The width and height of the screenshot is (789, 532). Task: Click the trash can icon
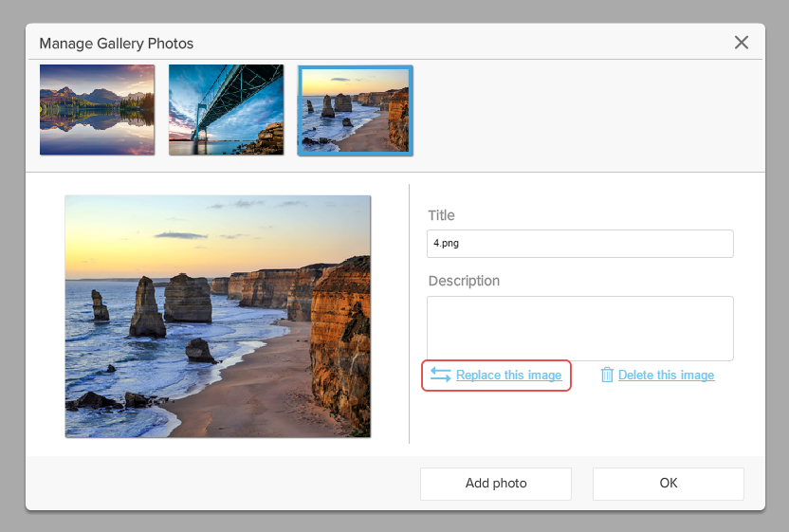(x=607, y=375)
